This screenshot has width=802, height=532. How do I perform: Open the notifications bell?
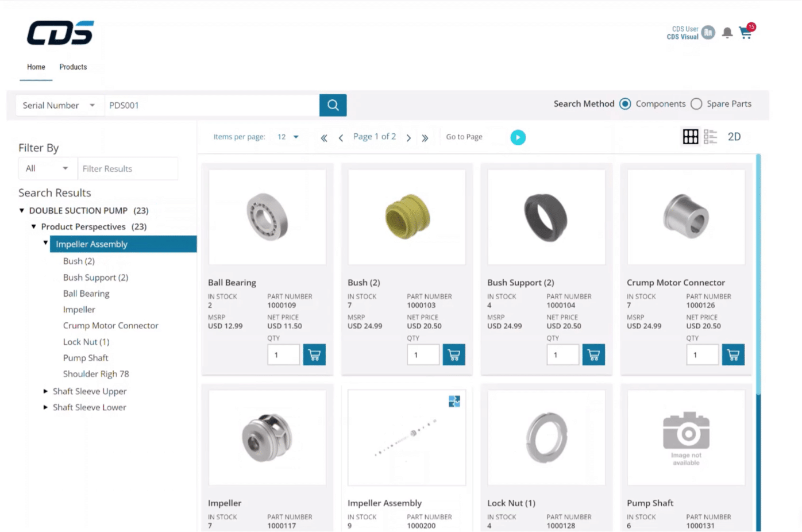pos(727,33)
